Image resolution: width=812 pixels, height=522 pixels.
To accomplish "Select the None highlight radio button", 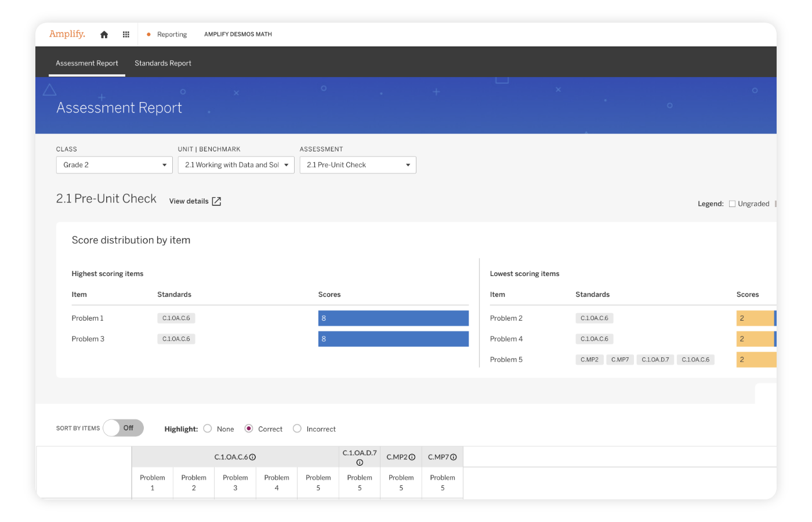I will 208,429.
